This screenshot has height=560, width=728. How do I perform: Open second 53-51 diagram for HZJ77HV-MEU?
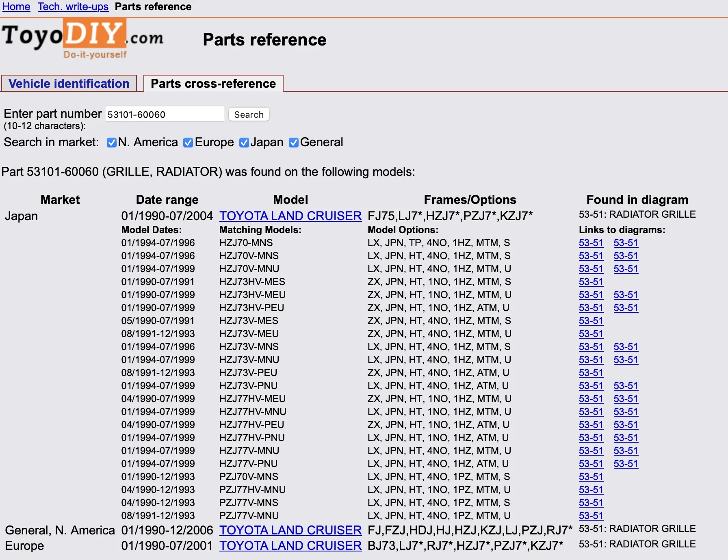coord(626,399)
